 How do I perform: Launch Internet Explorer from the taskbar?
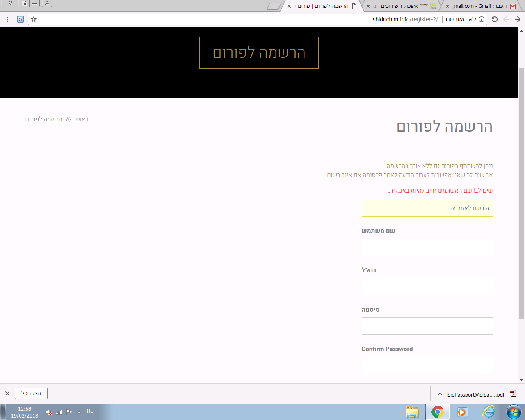pyautogui.click(x=488, y=412)
